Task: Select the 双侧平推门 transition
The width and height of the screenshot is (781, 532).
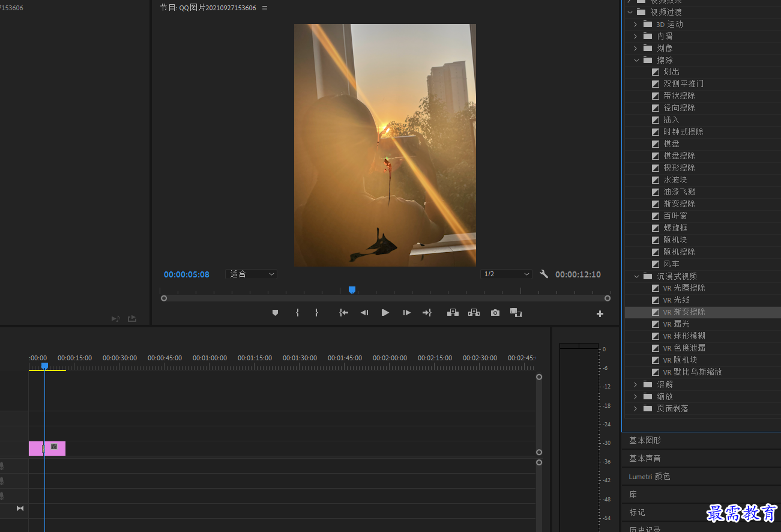Action: point(683,83)
